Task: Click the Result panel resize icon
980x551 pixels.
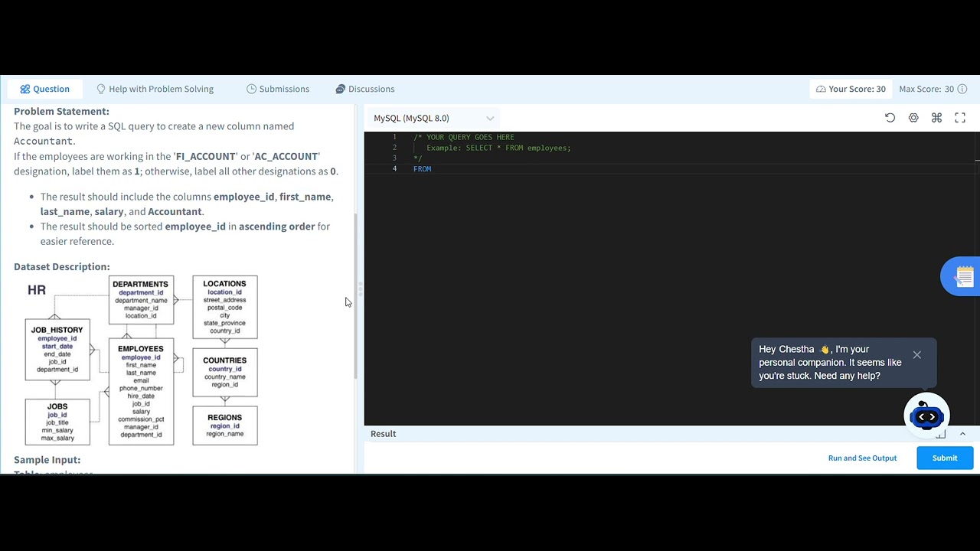Action: [x=941, y=434]
